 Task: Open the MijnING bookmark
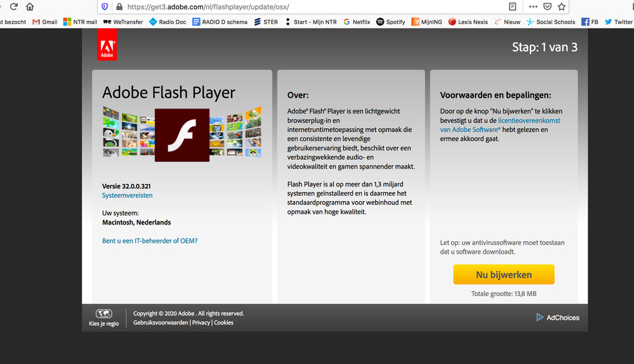pyautogui.click(x=426, y=22)
